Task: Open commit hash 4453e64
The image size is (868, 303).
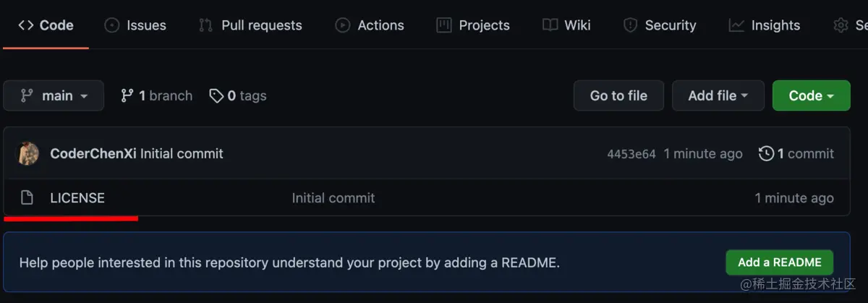Action: [x=631, y=154]
